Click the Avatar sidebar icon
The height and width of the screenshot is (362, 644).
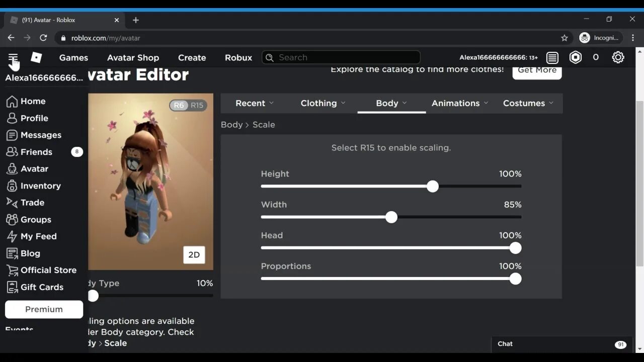[12, 169]
